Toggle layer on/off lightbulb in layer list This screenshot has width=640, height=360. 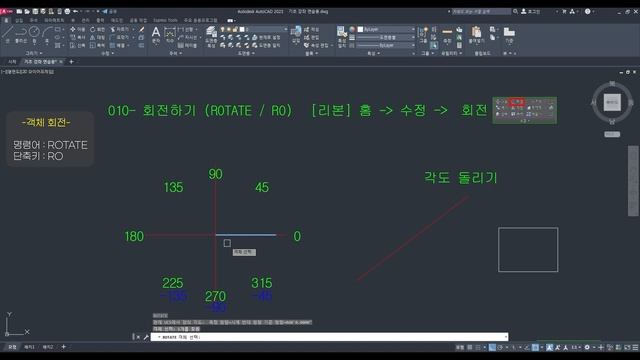coord(222,29)
